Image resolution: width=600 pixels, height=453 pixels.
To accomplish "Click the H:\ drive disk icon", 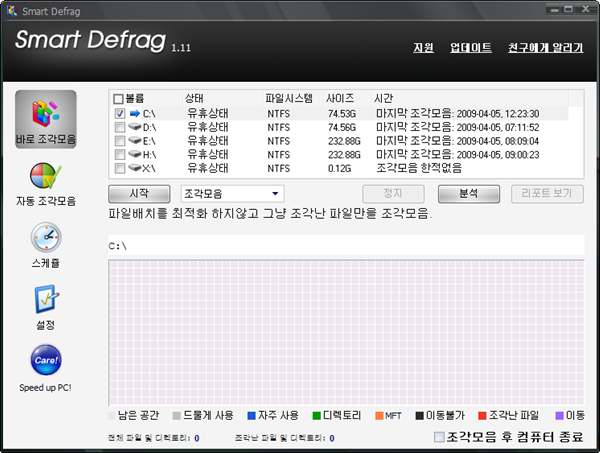I will pos(135,154).
